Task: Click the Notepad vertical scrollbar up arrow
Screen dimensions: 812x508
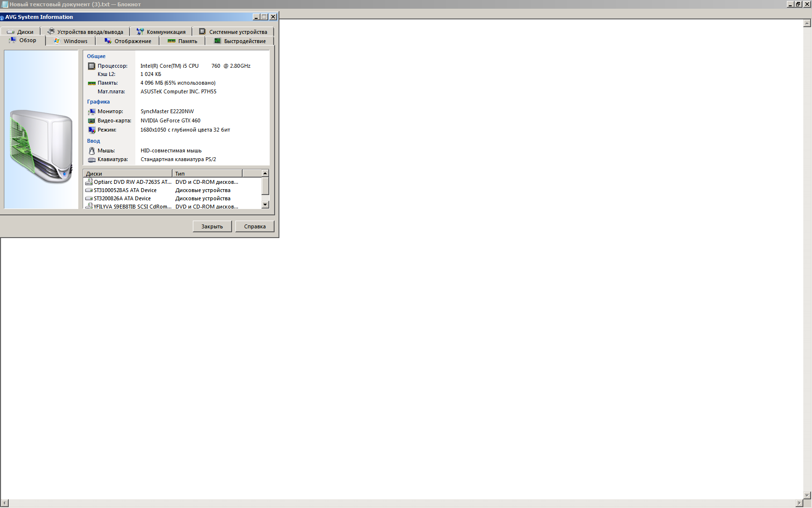Action: 807,23
